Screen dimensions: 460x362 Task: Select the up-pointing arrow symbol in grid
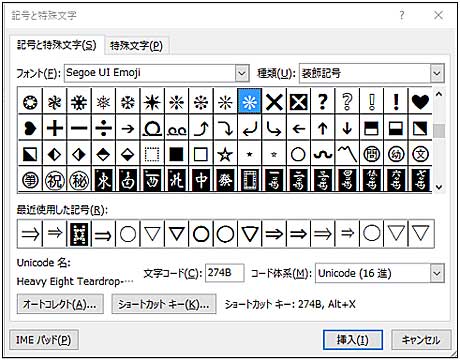click(x=323, y=128)
